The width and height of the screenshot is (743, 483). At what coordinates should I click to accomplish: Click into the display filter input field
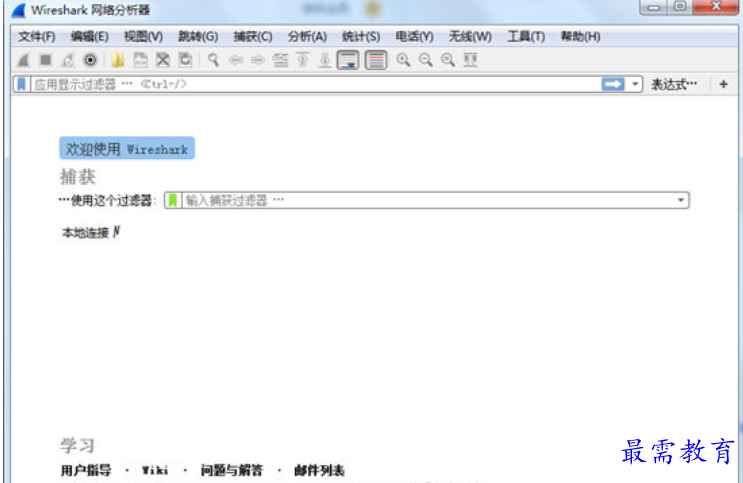316,84
